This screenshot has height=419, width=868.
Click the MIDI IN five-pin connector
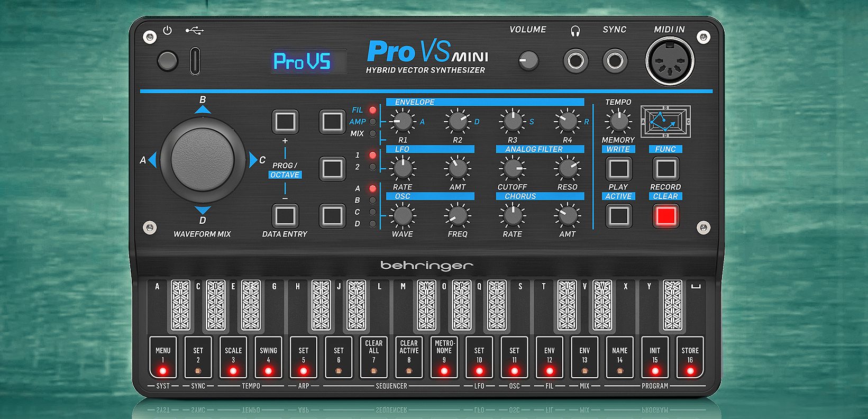(x=670, y=61)
